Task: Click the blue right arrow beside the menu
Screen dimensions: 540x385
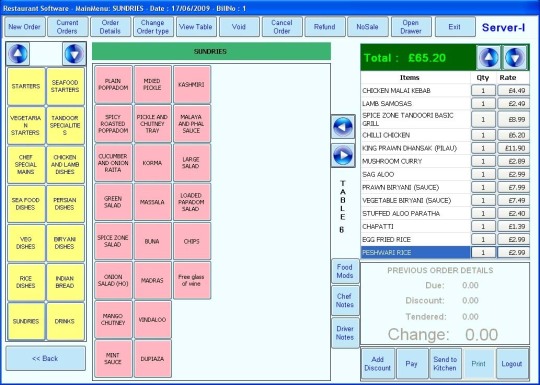Action: click(x=343, y=156)
